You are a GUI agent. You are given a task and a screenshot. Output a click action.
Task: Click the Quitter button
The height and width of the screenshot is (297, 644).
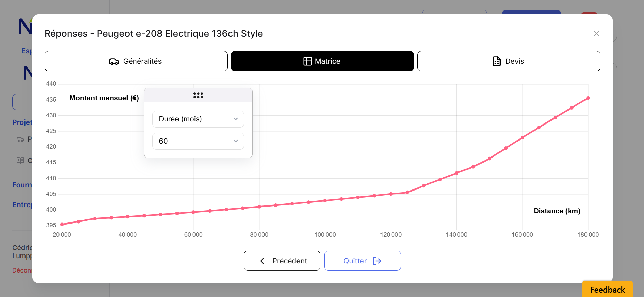(362, 261)
